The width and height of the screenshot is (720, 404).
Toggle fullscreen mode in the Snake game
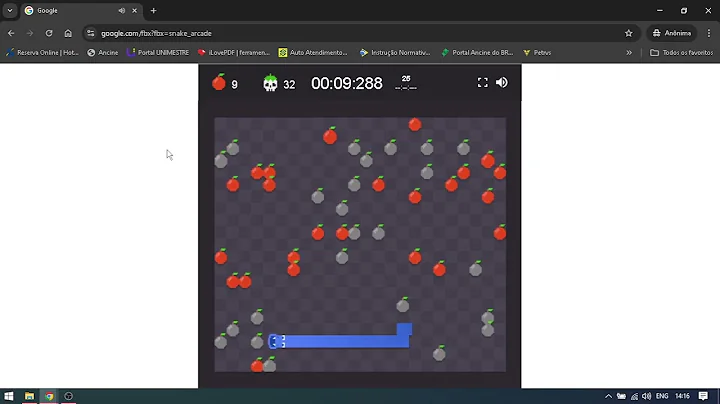pyautogui.click(x=482, y=83)
